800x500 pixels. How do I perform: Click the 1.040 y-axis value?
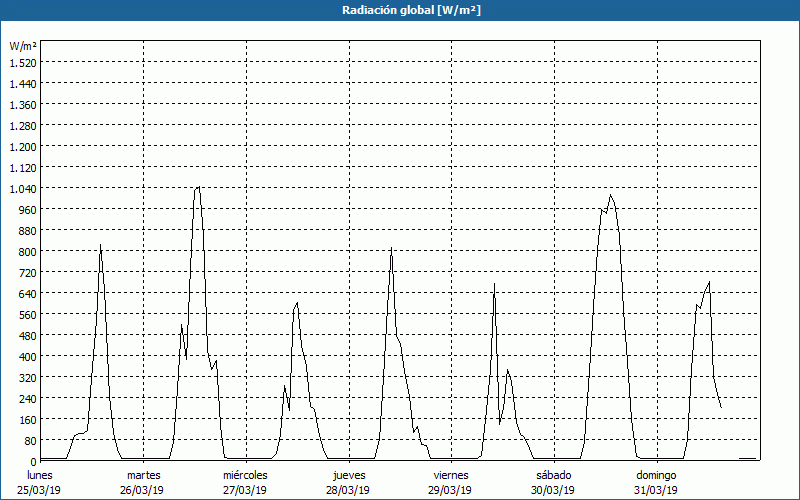pyautogui.click(x=23, y=188)
